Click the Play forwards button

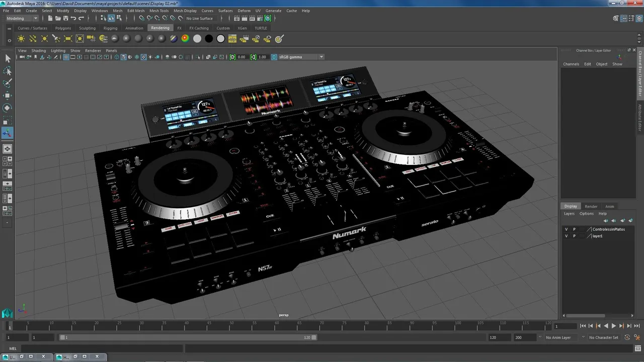coord(613,326)
